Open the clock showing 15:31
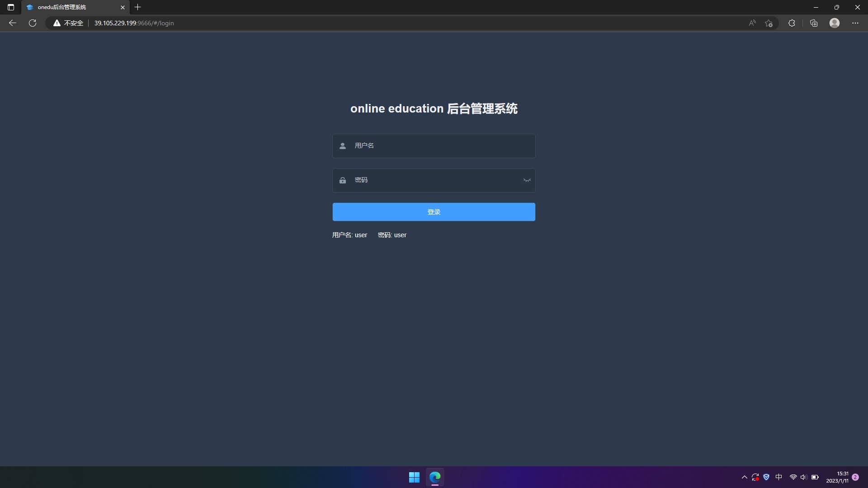The height and width of the screenshot is (488, 868). 838,477
